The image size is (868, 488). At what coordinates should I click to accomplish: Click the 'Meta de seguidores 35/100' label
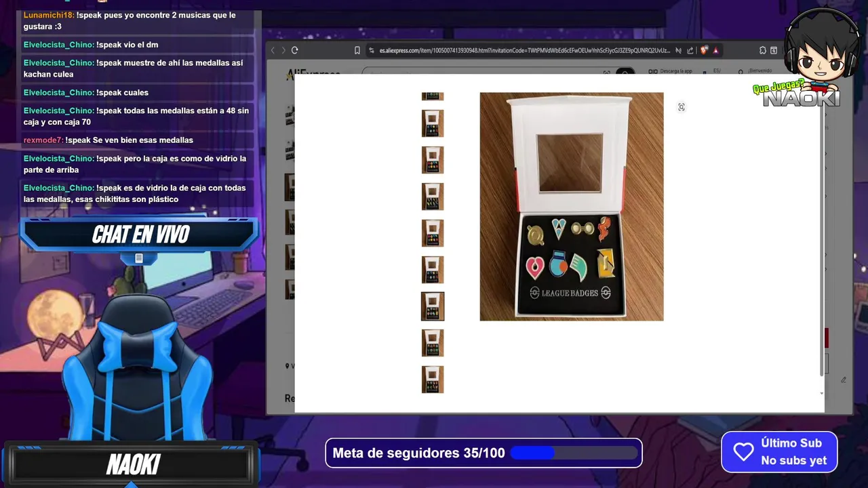point(418,453)
